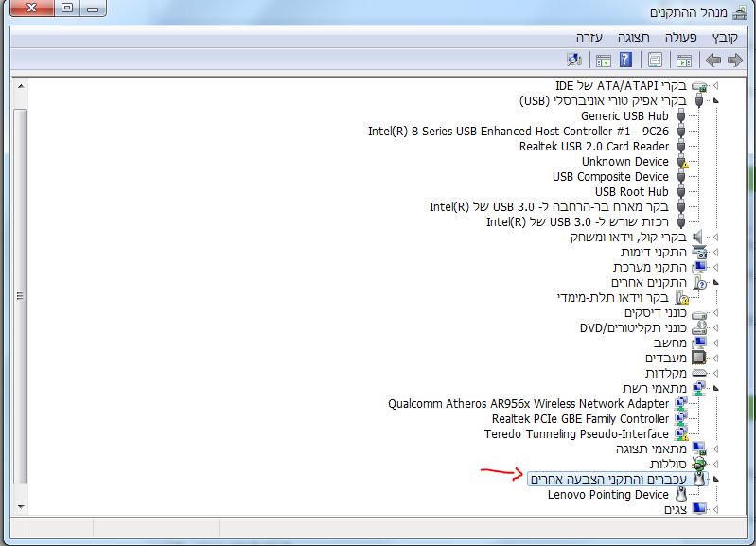The height and width of the screenshot is (546, 756).
Task: Select Lenovo Pointing Device entry text
Action: (x=608, y=494)
